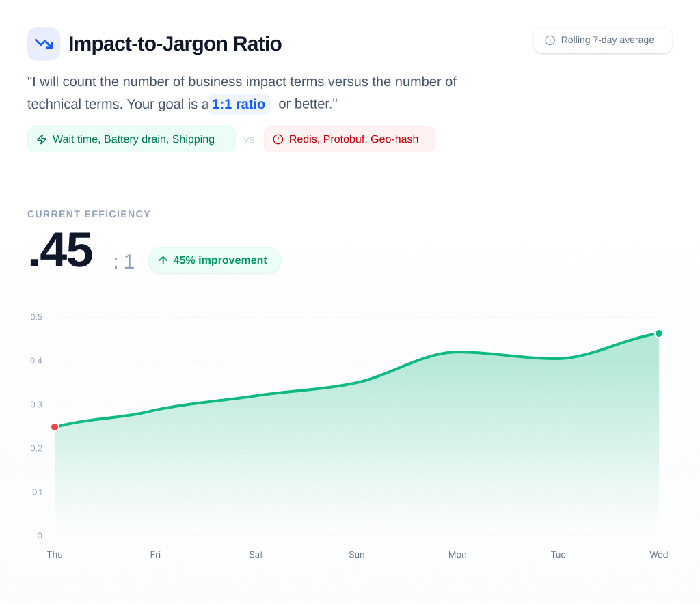Open the Wait time, Battery drain, Shipping tag
Screen dimensions: 700x604
click(x=131, y=139)
